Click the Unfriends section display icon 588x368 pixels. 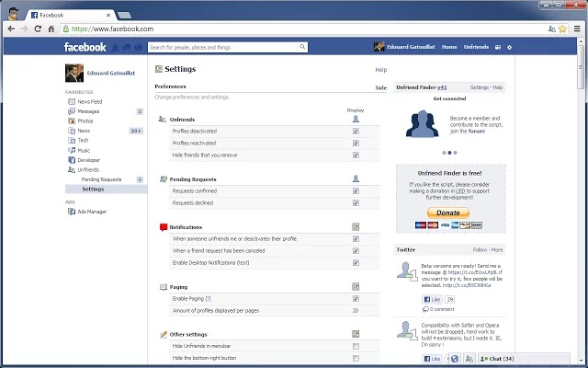[356, 119]
